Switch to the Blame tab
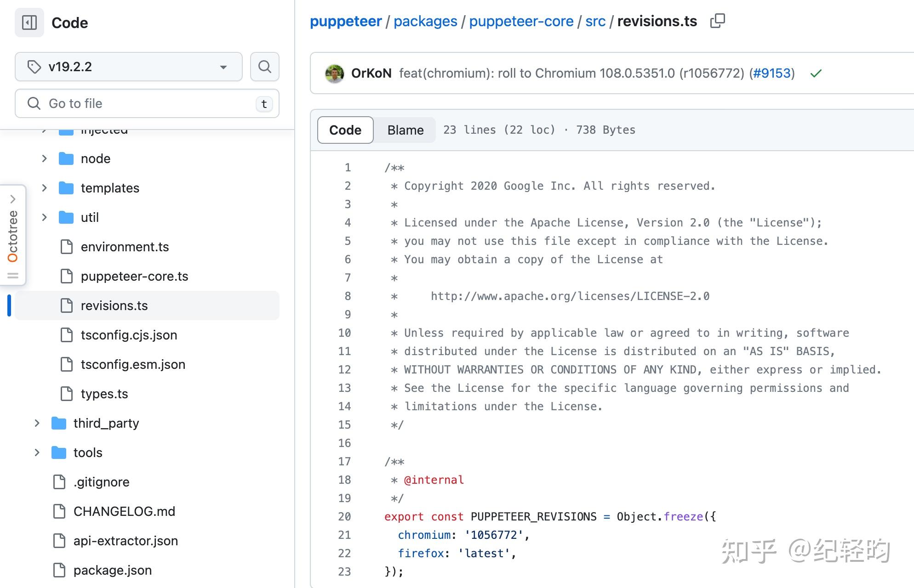The image size is (914, 588). 405,130
